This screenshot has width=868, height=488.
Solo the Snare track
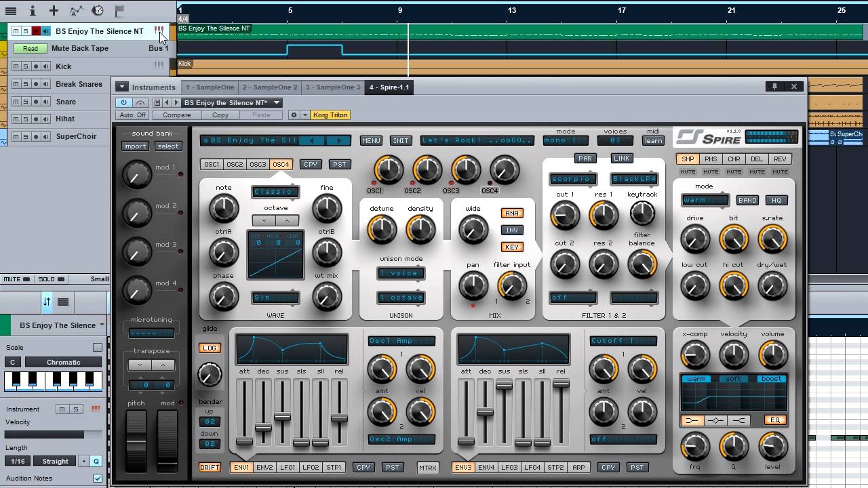[x=26, y=102]
